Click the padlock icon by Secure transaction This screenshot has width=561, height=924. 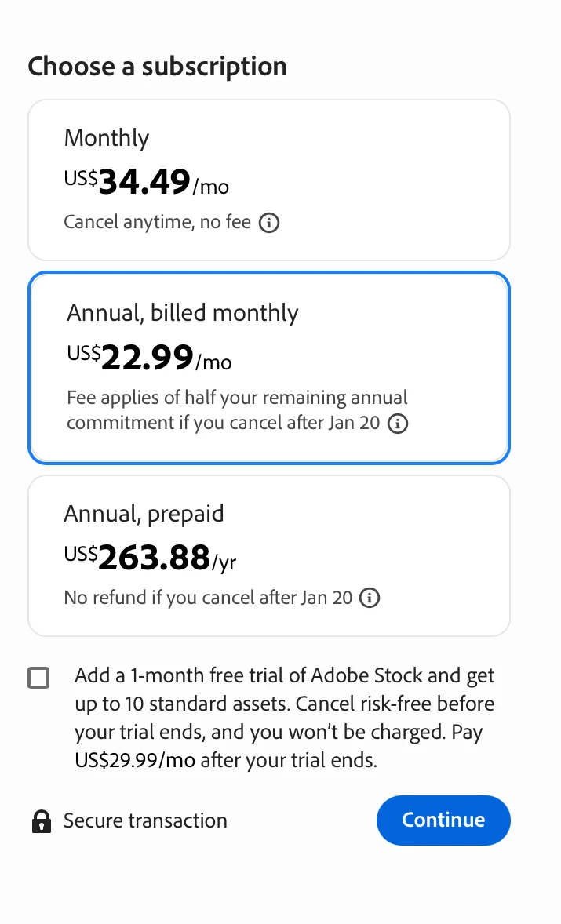tap(42, 821)
